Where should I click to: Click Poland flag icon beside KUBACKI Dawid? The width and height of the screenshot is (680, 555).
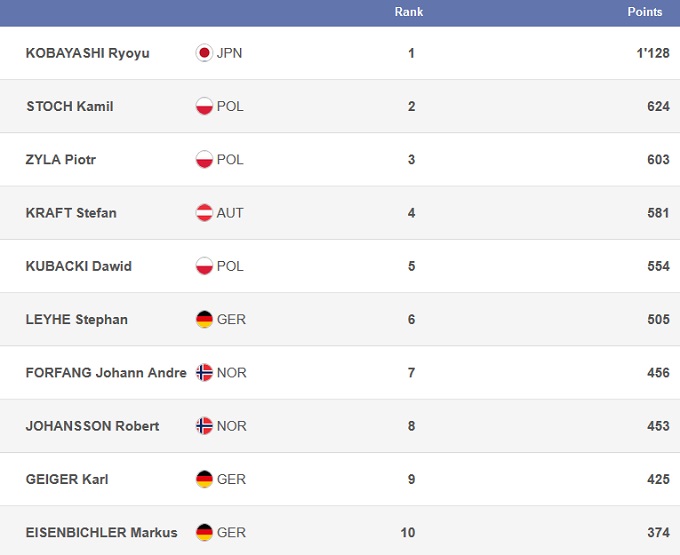pos(204,266)
